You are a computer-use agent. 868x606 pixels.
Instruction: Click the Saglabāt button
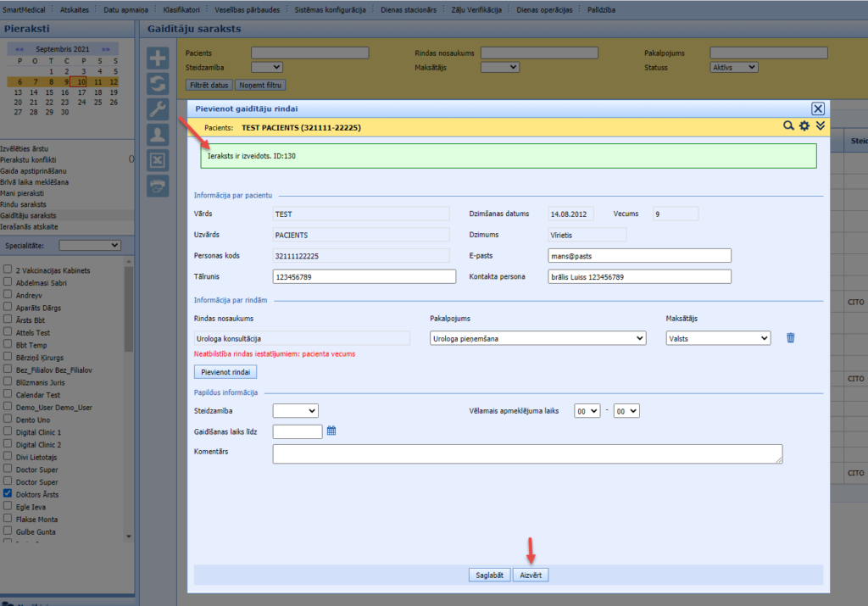pyautogui.click(x=489, y=575)
